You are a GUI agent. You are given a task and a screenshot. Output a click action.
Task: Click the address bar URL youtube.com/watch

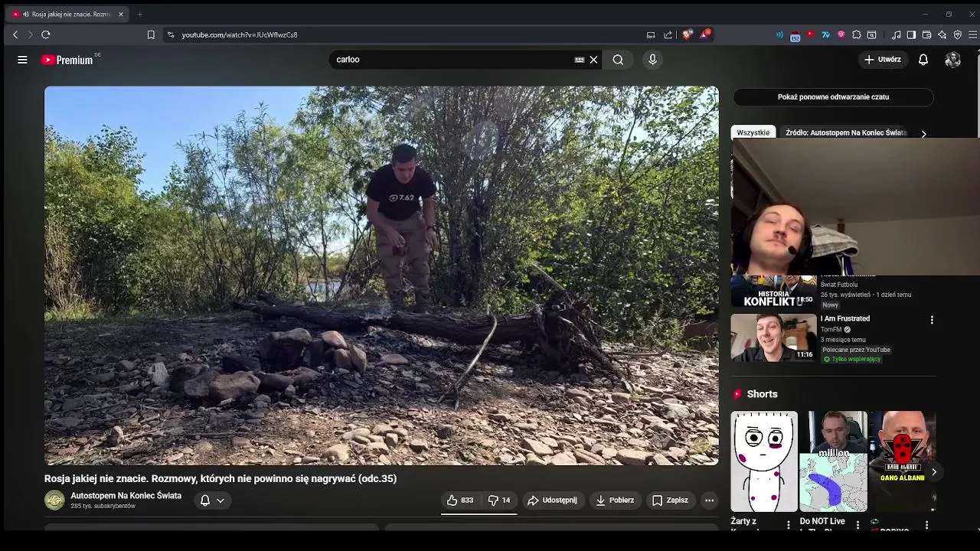[240, 34]
